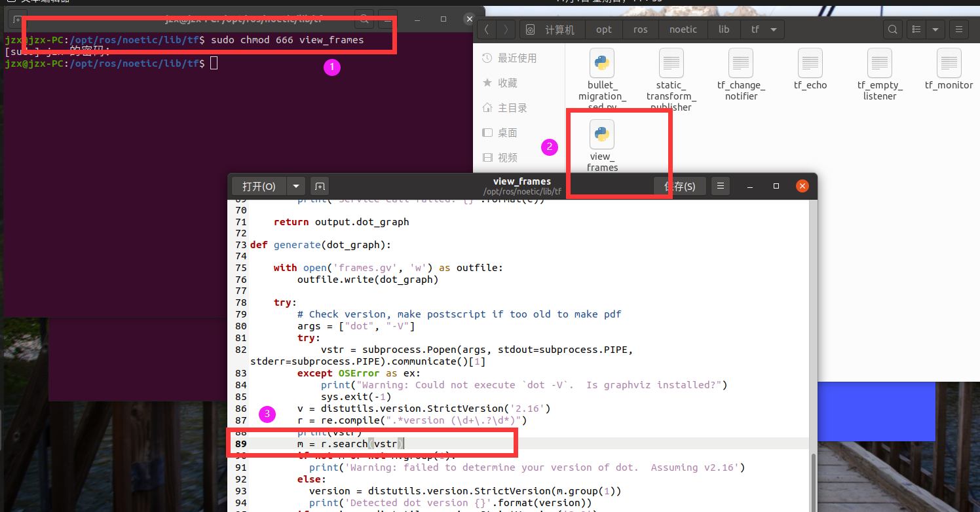Screen dimensions: 980x512
Task: Open view options dropdown arrow in file manager
Action: pos(935,29)
